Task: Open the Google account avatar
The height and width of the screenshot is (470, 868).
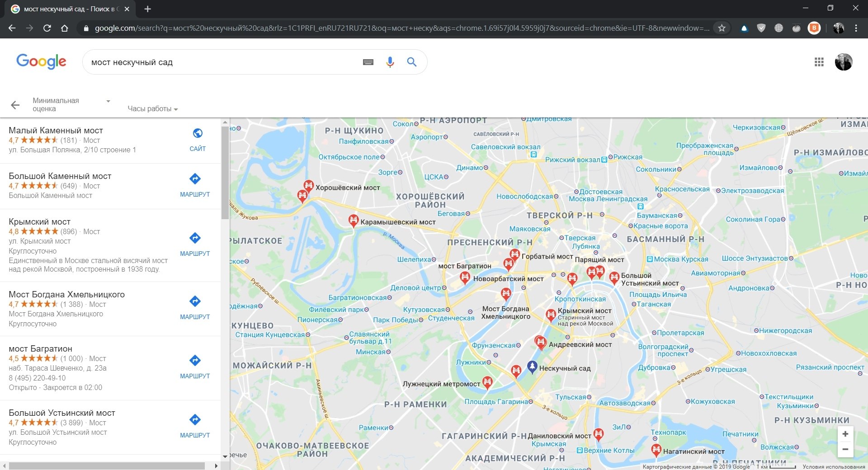Action: coord(843,62)
